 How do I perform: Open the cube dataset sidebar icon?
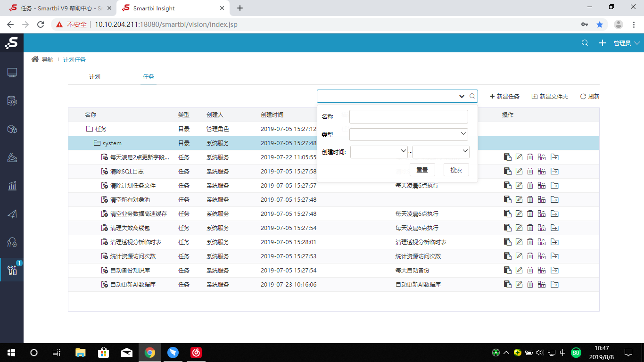12,129
